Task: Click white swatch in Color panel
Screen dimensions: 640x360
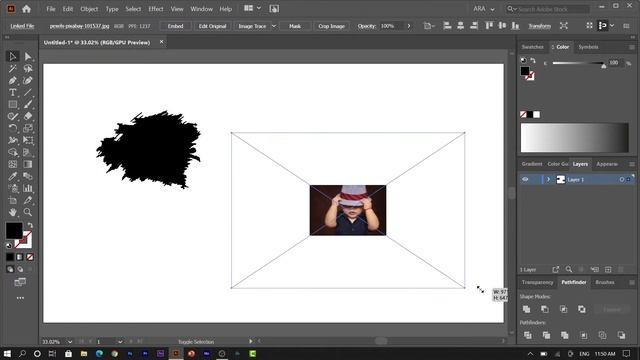Action: pos(537,115)
